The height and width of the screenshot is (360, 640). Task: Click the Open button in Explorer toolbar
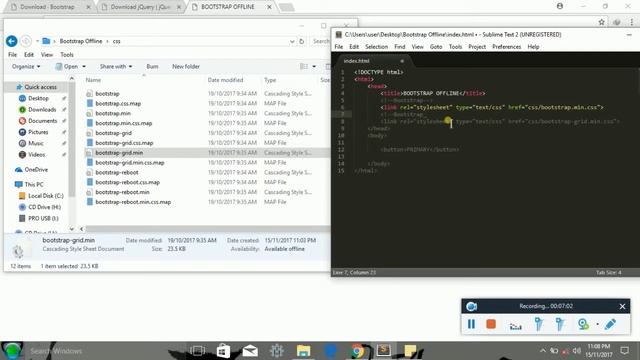pos(67,66)
